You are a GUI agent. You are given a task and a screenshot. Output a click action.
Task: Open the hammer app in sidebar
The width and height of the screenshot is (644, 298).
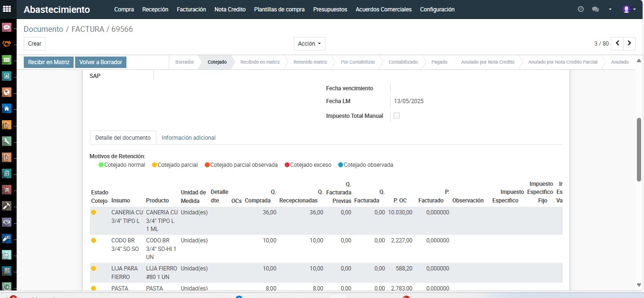tap(7, 206)
